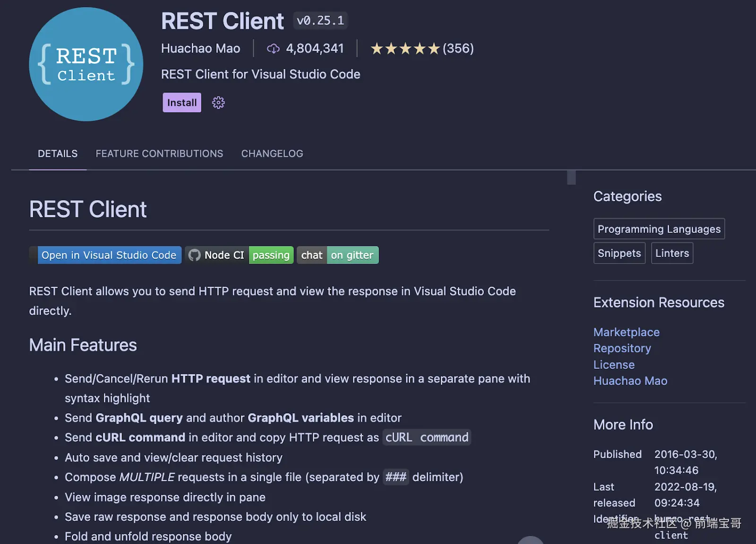Viewport: 756px width, 544px height.
Task: Open the Marketplace resource link
Action: 626,332
